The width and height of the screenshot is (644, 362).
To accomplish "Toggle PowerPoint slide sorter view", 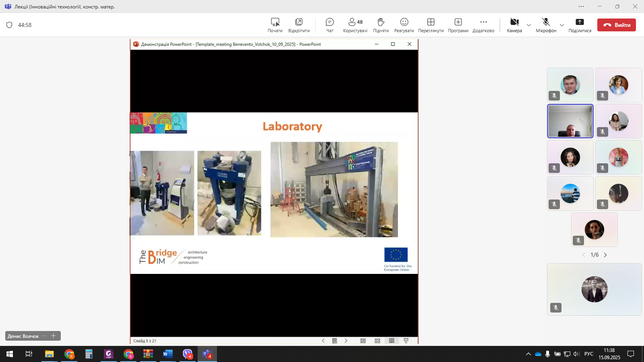I will (377, 341).
